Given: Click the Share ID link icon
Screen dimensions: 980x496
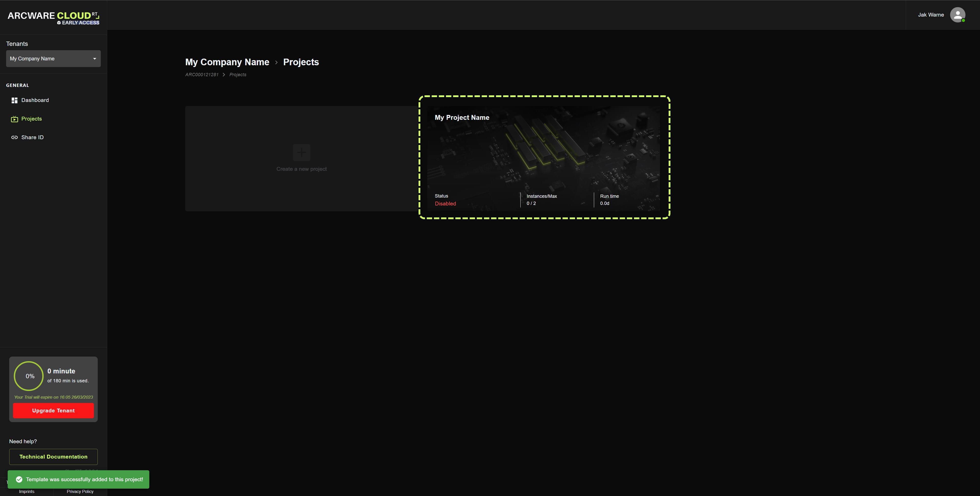Looking at the screenshot, I should coord(15,138).
